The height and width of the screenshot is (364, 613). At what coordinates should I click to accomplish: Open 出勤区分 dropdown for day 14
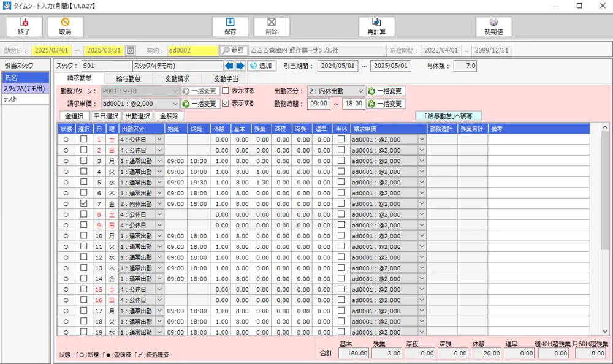(x=159, y=279)
